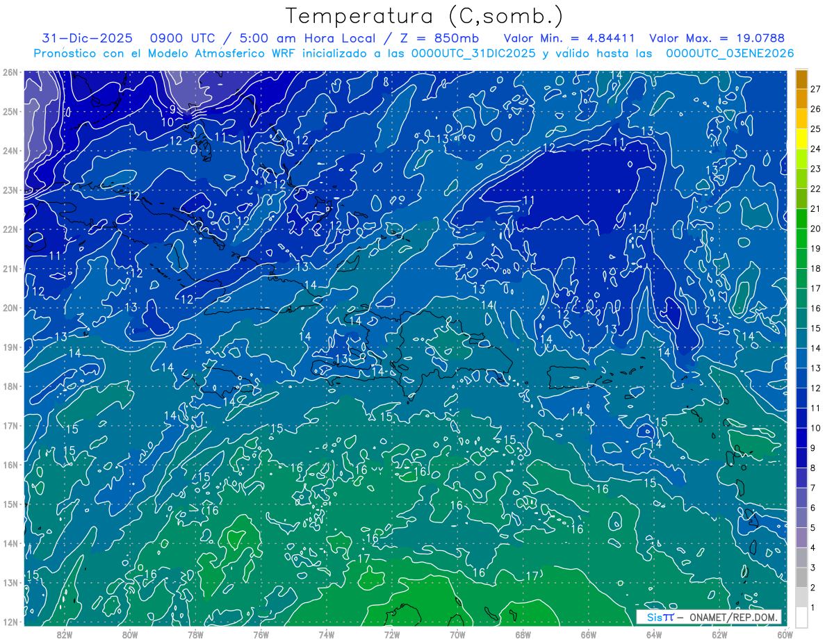Click the 72W longitude label
Image resolution: width=834 pixels, height=644 pixels.
pos(392,634)
